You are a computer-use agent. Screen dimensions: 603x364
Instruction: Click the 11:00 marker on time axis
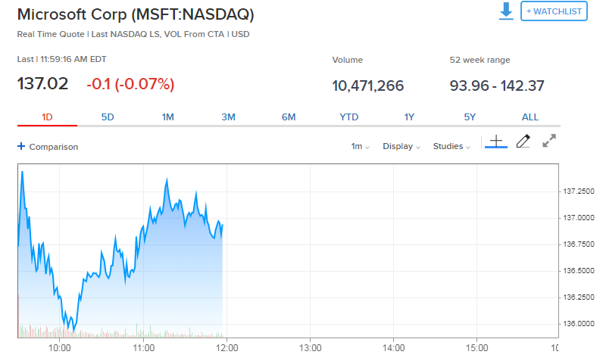[143, 348]
